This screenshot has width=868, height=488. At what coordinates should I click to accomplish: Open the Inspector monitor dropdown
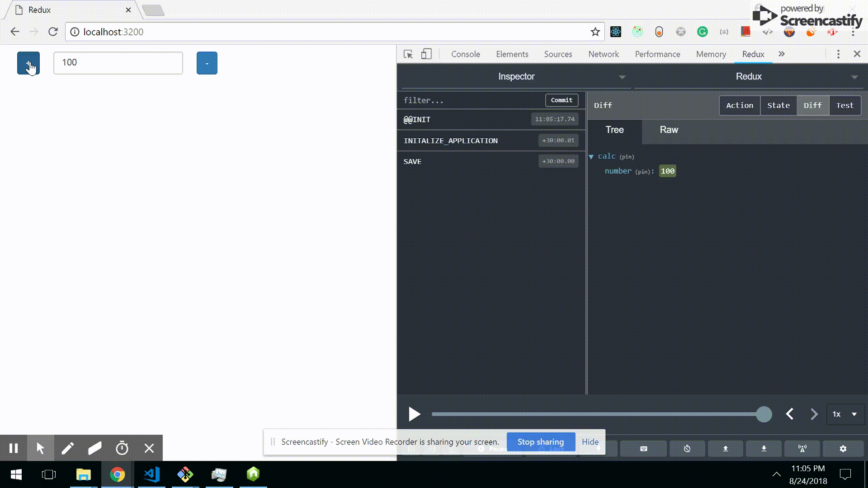(x=516, y=77)
